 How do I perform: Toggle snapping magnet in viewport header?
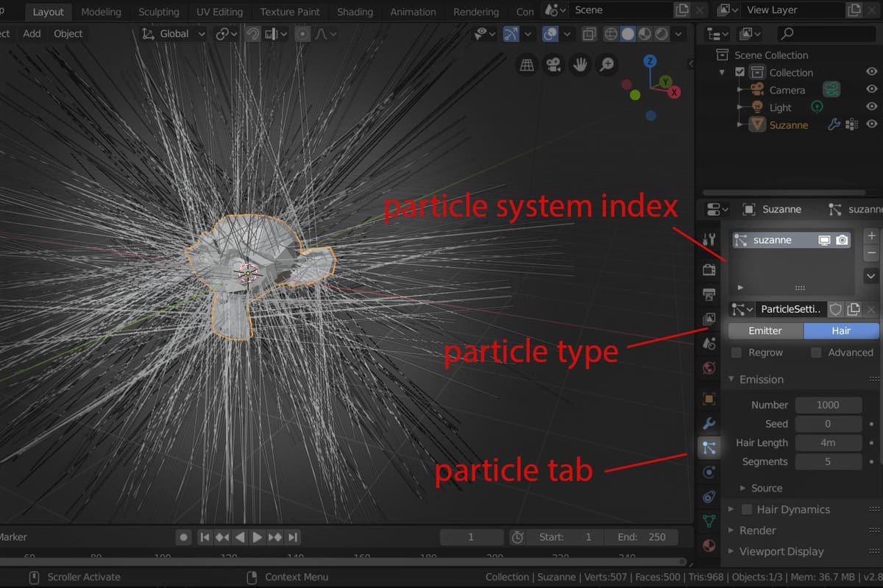click(x=252, y=34)
